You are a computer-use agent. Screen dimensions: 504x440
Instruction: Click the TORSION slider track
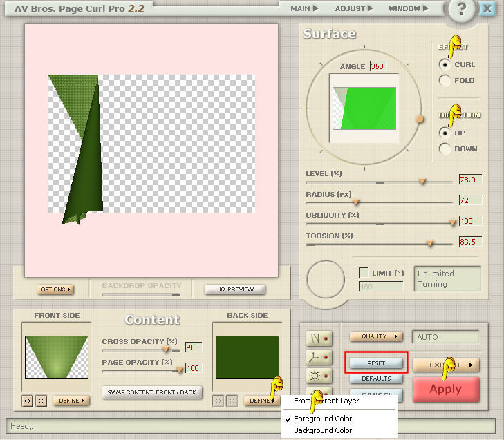380,245
